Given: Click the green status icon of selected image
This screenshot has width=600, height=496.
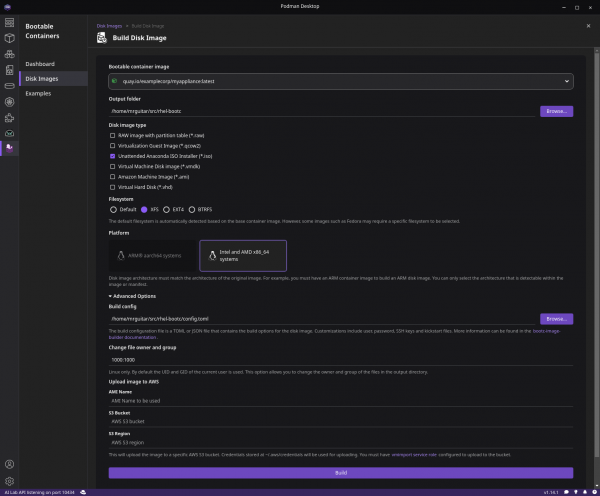Looking at the screenshot, I should point(114,81).
